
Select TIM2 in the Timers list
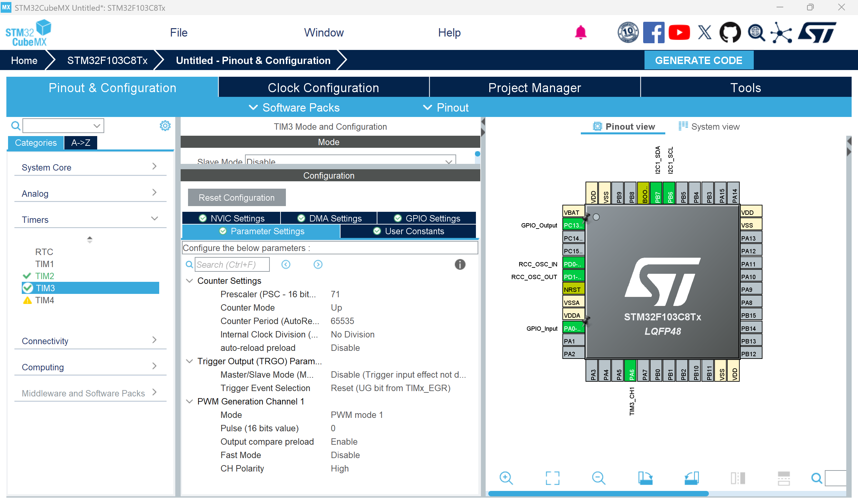45,276
